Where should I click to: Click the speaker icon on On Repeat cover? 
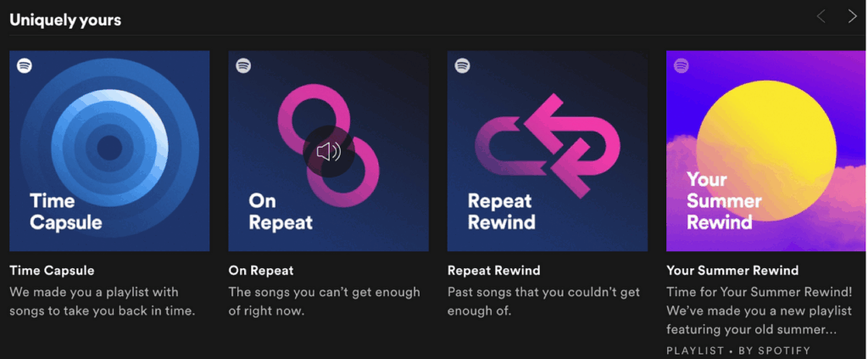click(x=328, y=152)
